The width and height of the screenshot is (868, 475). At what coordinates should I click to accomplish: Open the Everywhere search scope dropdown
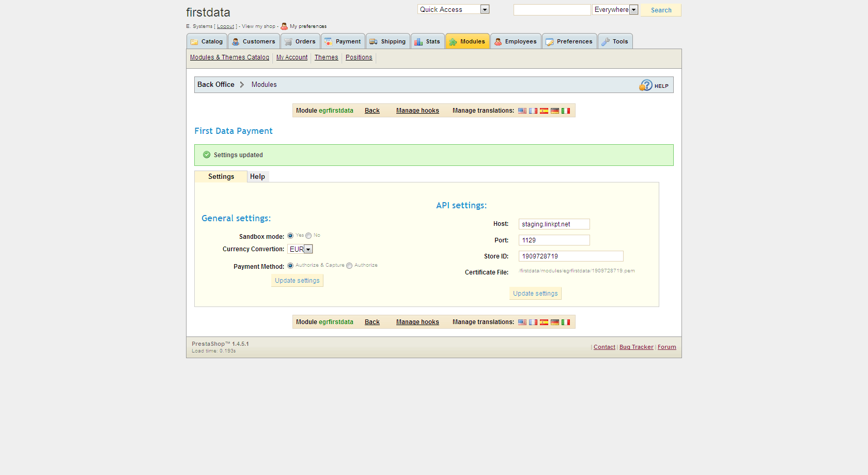tap(615, 9)
